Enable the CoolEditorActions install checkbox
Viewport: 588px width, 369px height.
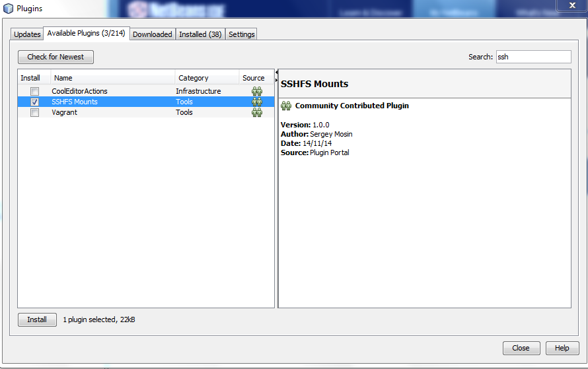(34, 91)
